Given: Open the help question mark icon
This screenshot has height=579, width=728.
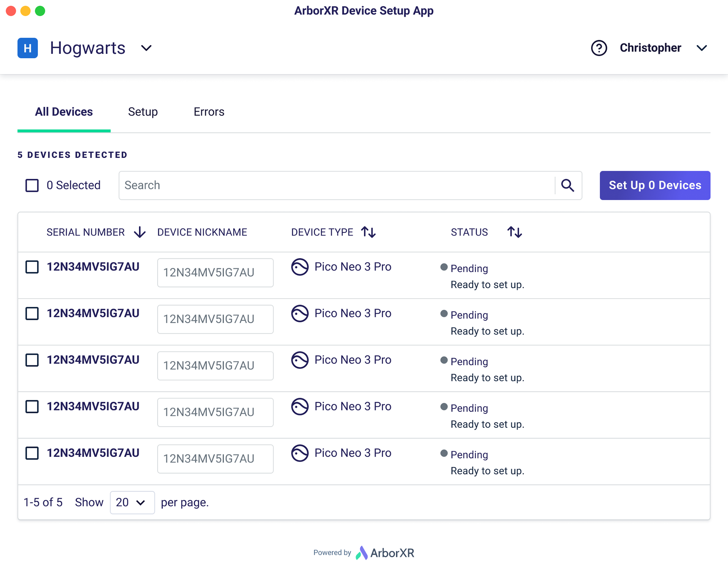Looking at the screenshot, I should [599, 48].
